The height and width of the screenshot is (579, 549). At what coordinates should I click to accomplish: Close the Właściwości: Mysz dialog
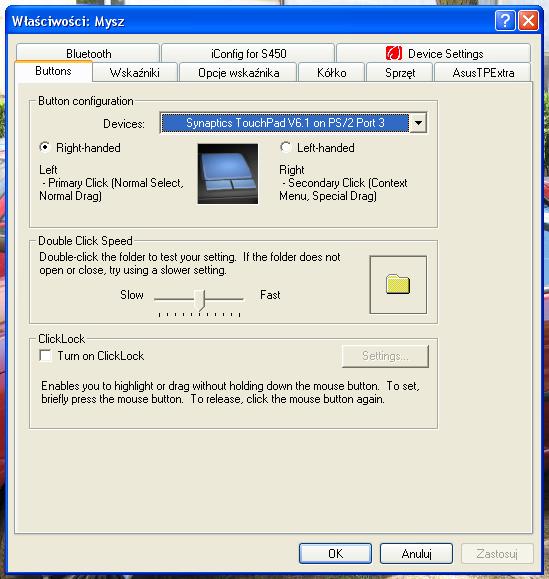point(528,21)
